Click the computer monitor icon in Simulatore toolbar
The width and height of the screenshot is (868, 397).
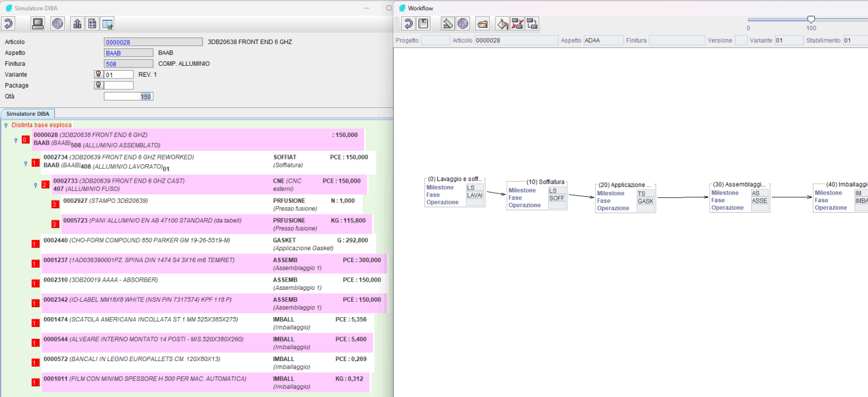tap(38, 23)
